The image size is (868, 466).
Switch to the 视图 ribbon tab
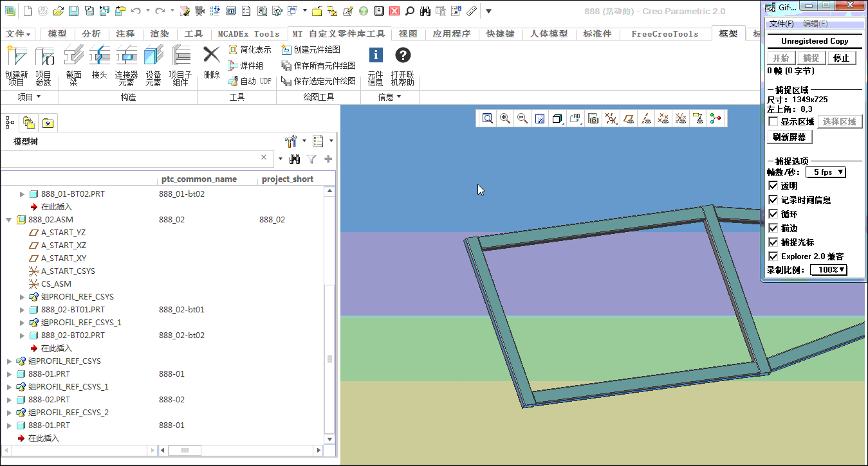[x=408, y=34]
